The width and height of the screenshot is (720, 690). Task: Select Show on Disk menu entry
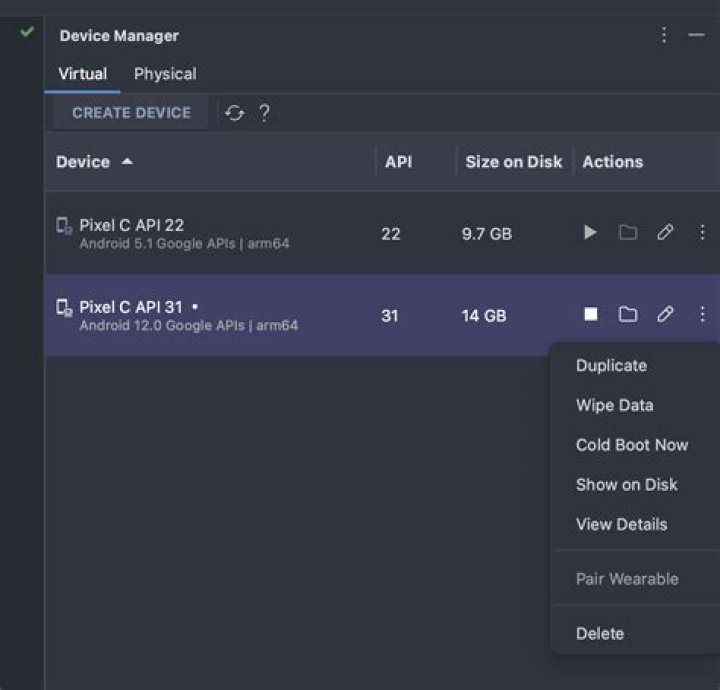click(x=627, y=485)
